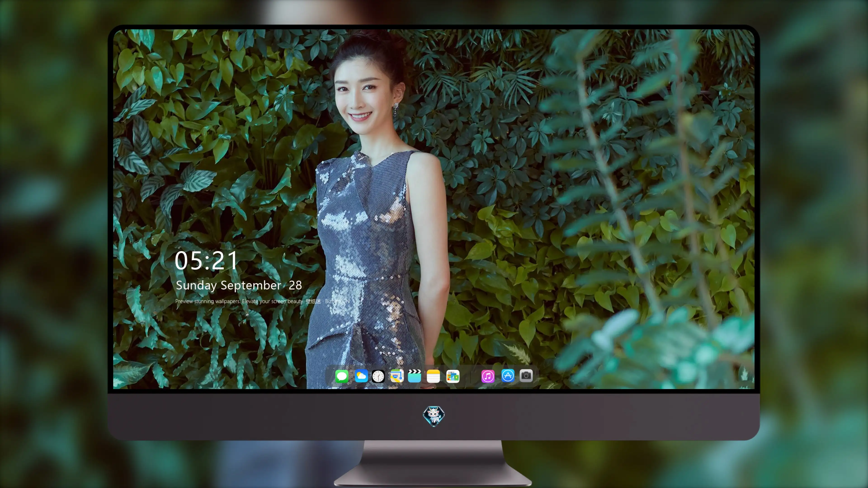
Task: Click the dragon mascot logo on monitor chin
Action: [434, 416]
